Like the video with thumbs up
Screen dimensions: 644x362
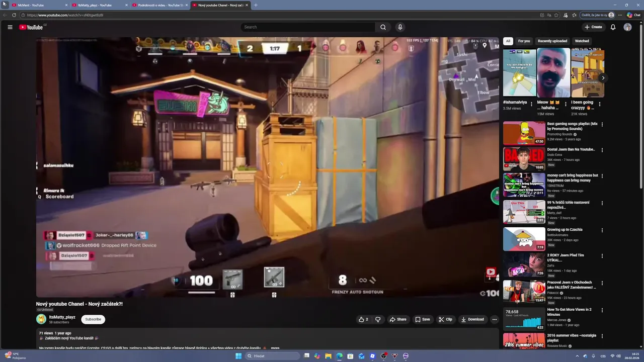pos(363,319)
